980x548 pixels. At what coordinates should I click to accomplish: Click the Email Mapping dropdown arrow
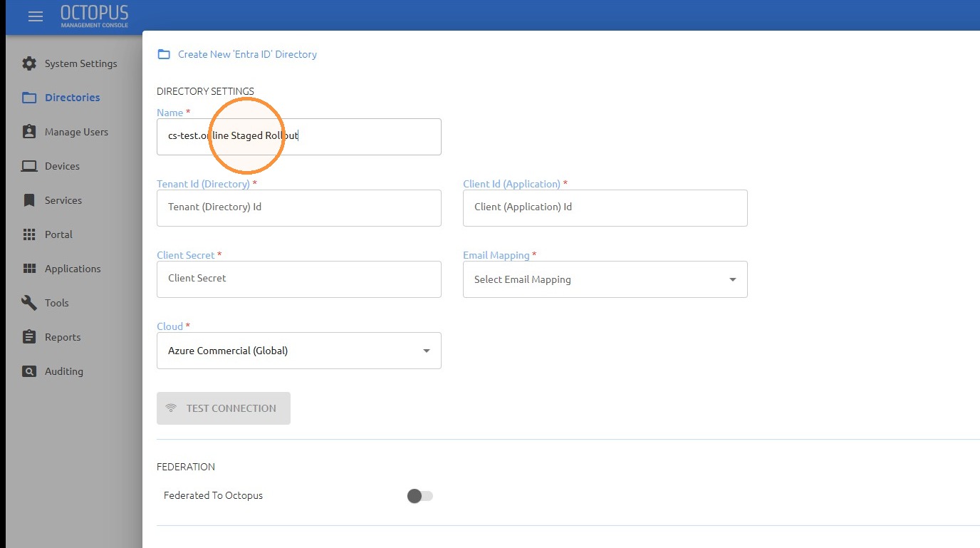click(733, 279)
